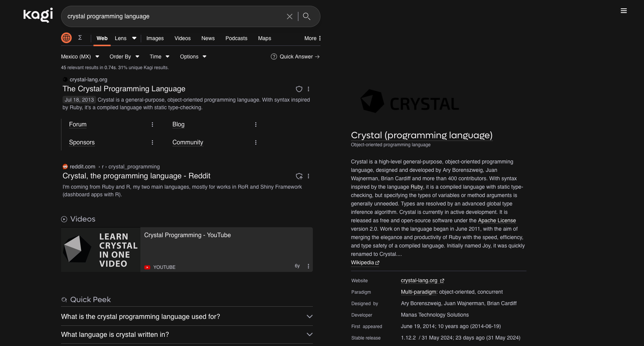Open the Time filter dropdown
Screen dimensions: 644x346
coord(159,57)
